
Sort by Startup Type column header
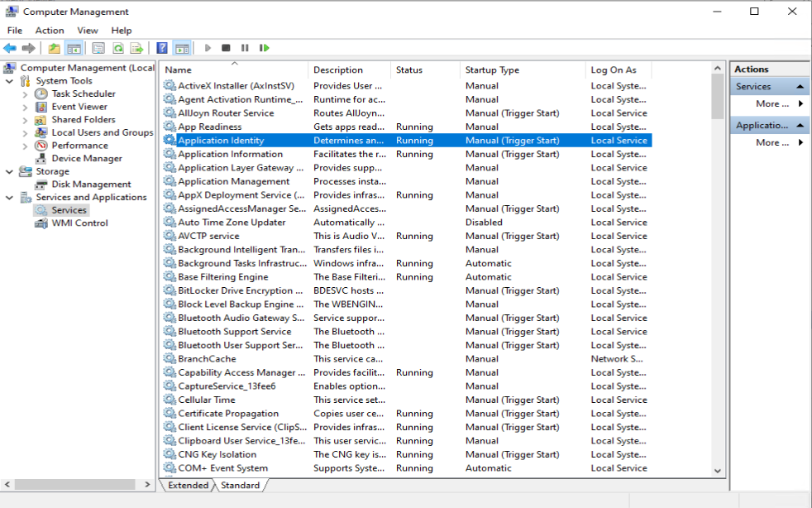click(x=523, y=70)
